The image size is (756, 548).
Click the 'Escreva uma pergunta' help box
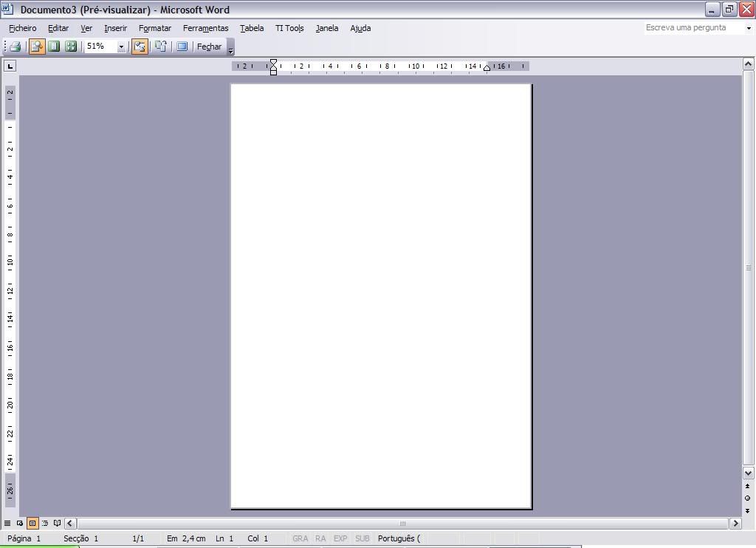tap(693, 28)
